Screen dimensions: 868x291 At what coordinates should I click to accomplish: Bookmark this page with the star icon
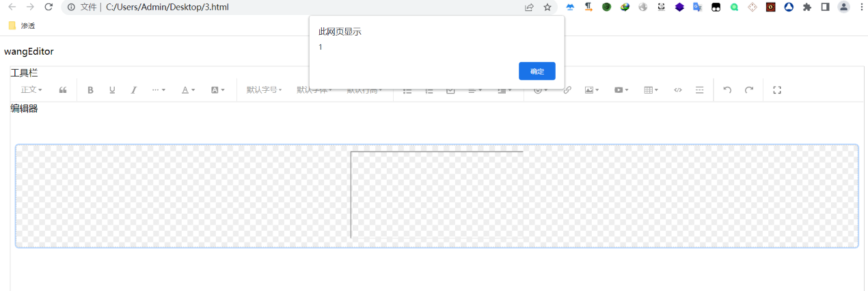click(x=547, y=7)
